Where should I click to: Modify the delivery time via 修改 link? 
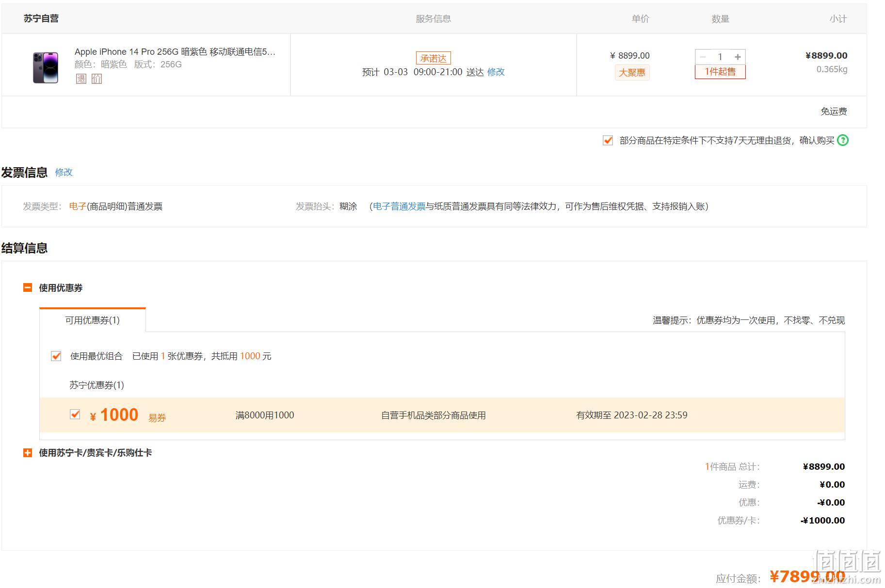coord(496,72)
